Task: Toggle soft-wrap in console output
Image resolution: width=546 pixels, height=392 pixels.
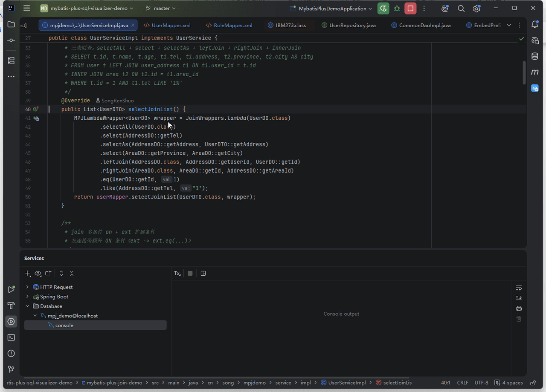Action: click(519, 288)
